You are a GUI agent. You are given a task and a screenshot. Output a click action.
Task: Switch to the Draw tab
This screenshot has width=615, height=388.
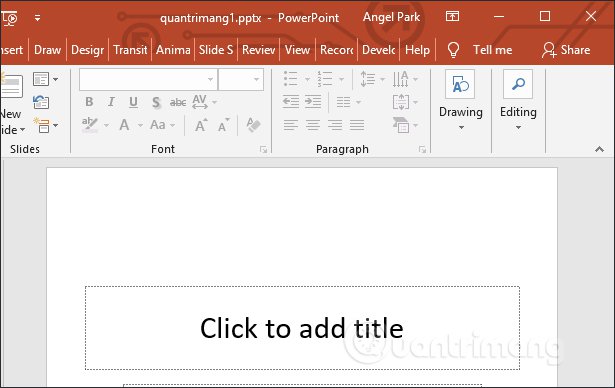pos(47,50)
